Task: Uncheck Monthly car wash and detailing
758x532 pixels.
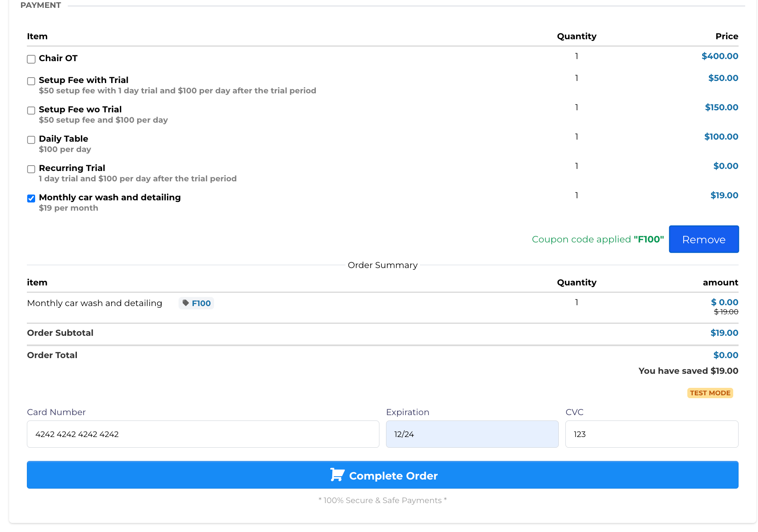Action: click(31, 198)
